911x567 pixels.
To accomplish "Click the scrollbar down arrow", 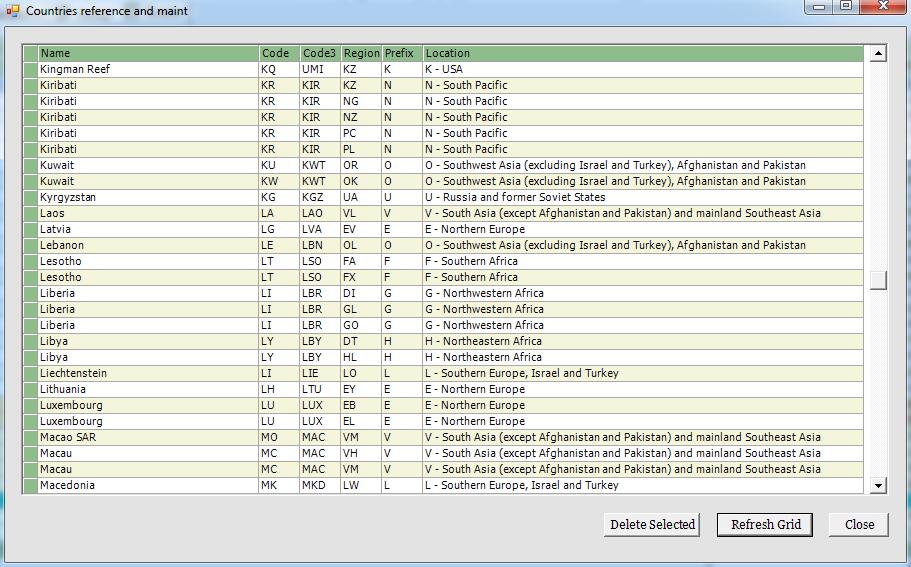I will (878, 485).
